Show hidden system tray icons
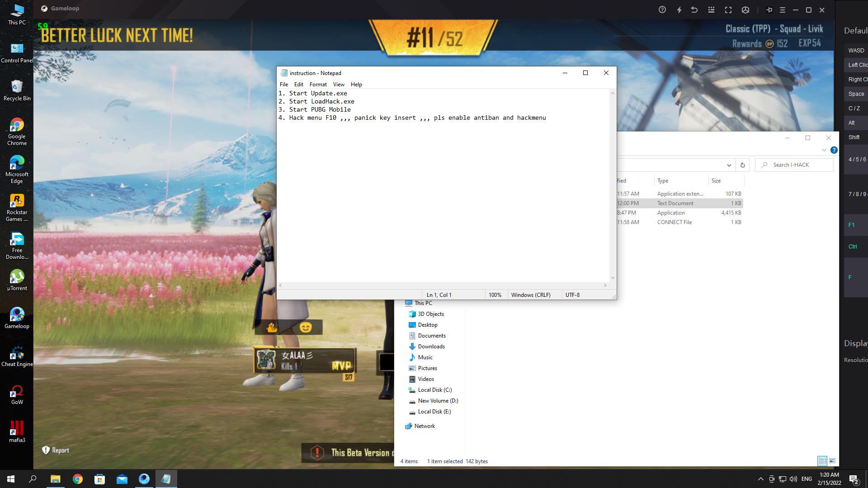This screenshot has height=488, width=868. coord(760,479)
